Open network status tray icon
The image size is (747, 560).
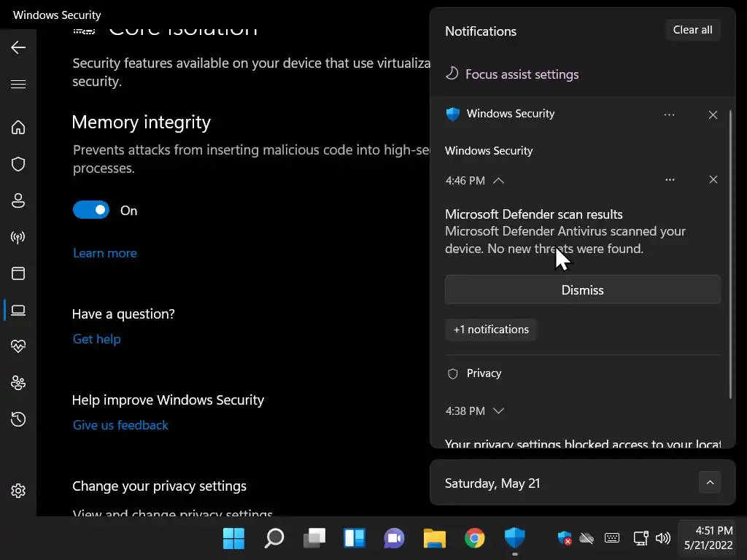click(640, 538)
